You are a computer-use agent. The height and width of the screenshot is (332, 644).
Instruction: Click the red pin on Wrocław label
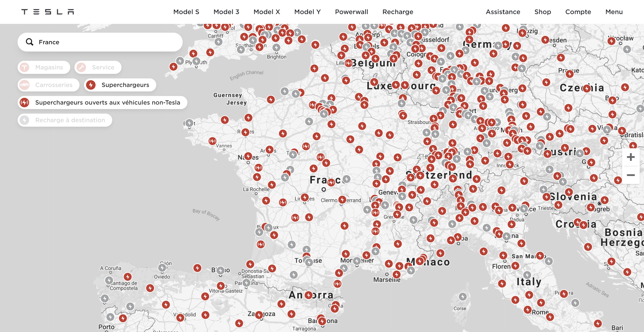coord(611,41)
